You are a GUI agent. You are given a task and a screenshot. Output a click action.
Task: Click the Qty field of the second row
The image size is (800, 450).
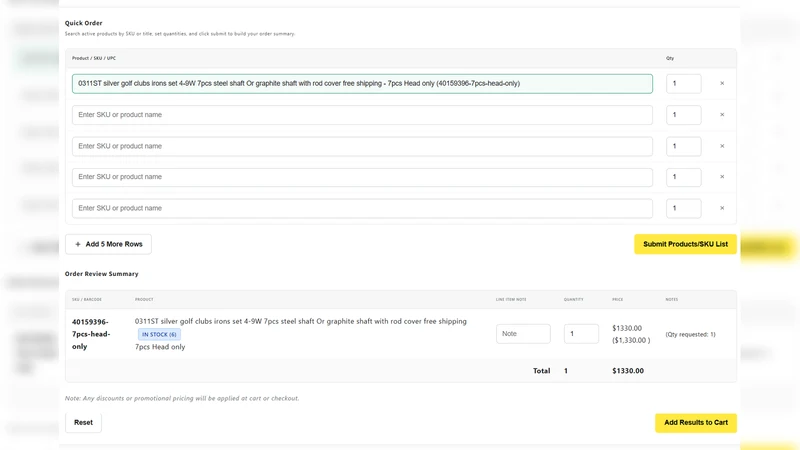(683, 115)
